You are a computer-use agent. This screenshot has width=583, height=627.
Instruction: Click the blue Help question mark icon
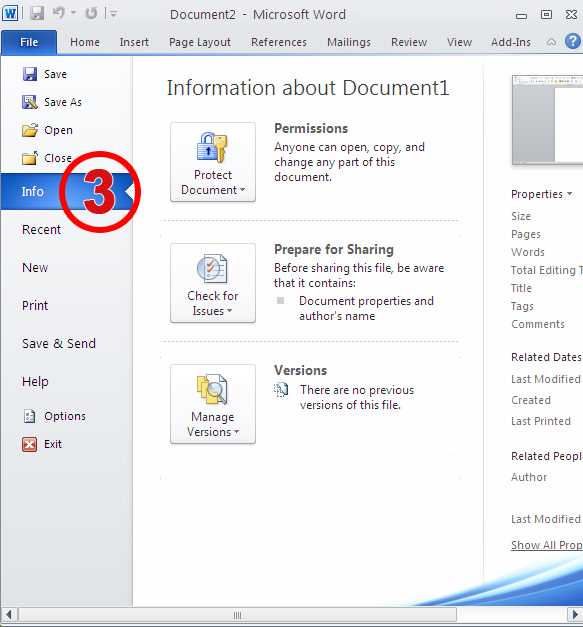point(573,41)
